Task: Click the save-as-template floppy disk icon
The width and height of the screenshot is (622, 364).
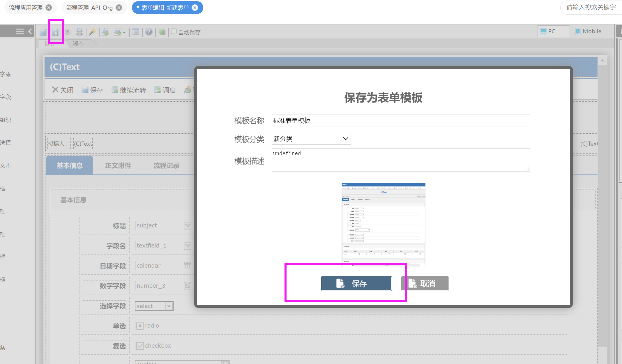Action: pos(55,32)
